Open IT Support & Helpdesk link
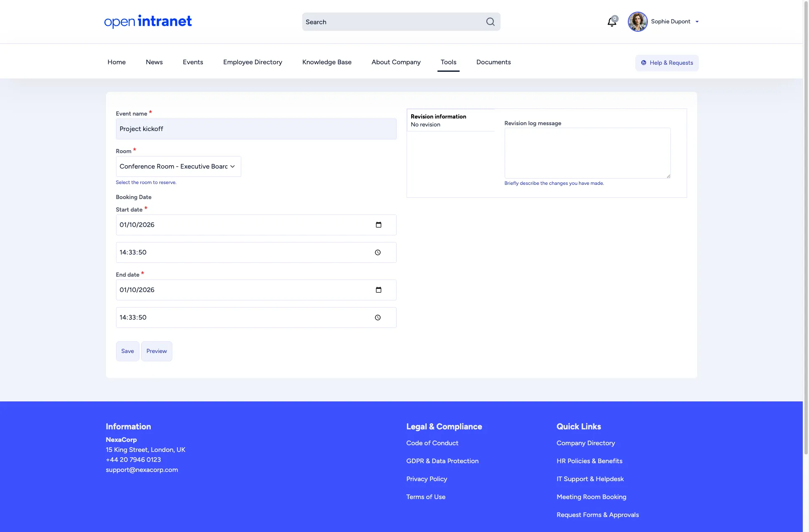Viewport: 809px width, 532px height. [590, 479]
